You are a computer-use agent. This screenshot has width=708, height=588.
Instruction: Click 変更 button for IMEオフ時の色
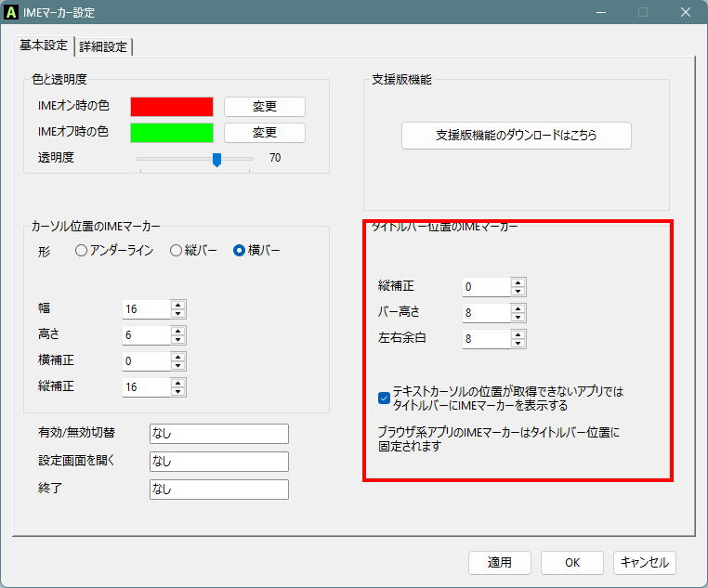point(265,133)
